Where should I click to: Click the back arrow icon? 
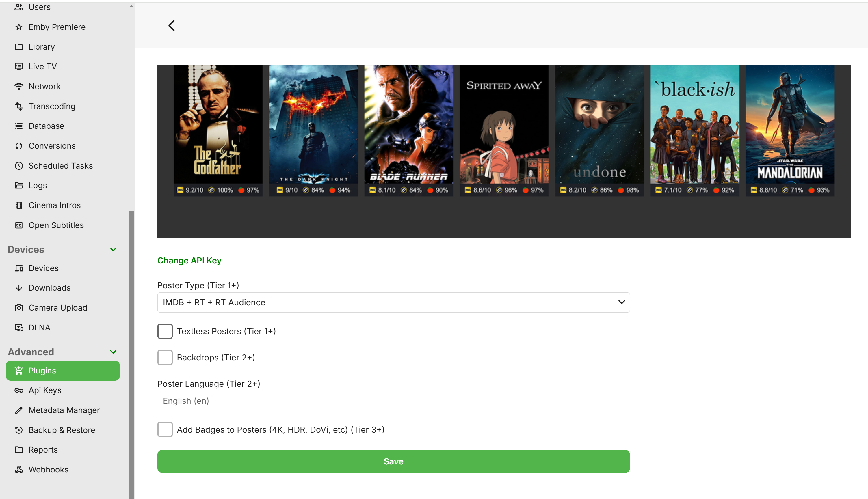(172, 26)
